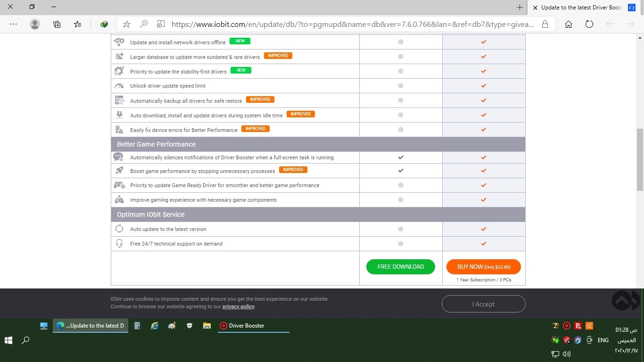The width and height of the screenshot is (644, 362).
Task: Click the address bar URL field
Action: coord(353,24)
